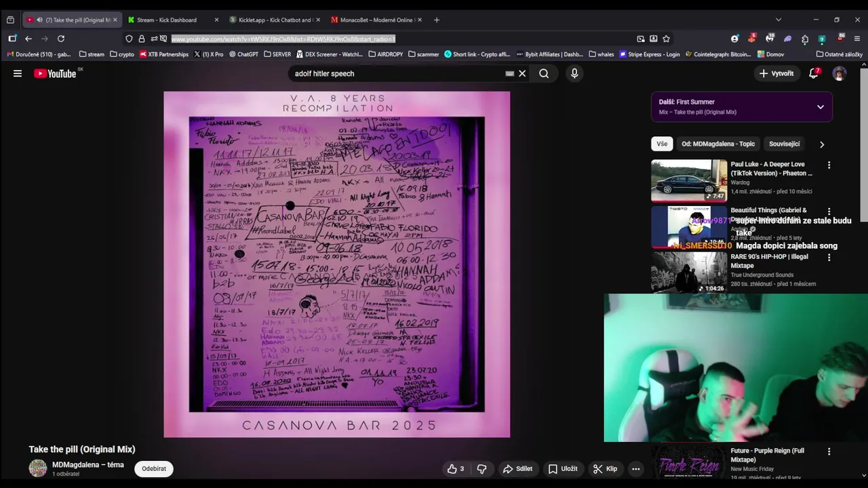868x488 pixels.
Task: Click the 'Uložit' save button
Action: click(563, 468)
